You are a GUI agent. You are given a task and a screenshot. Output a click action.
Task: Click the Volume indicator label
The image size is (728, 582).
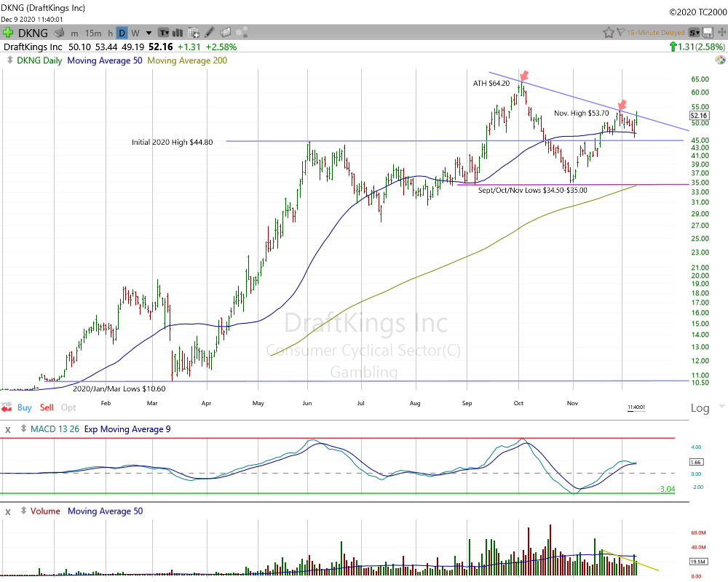(x=45, y=511)
